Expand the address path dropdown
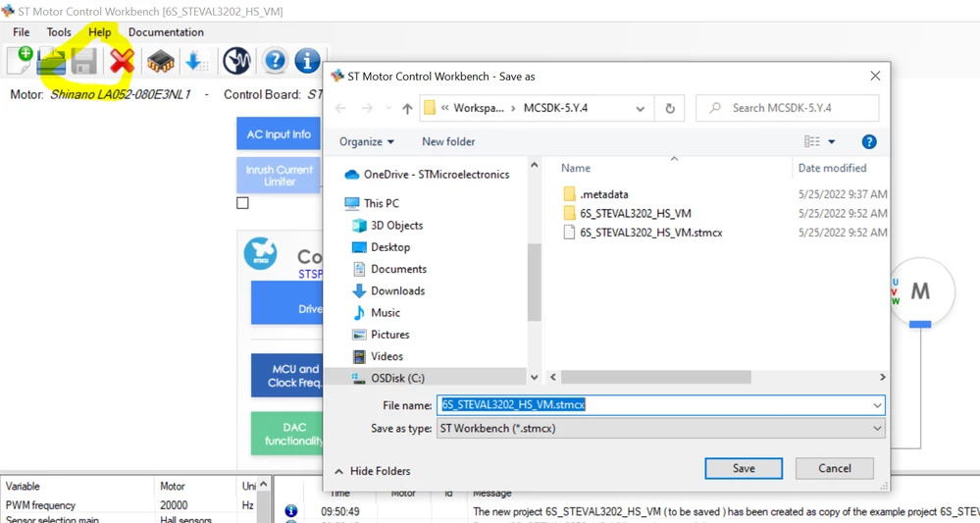Image resolution: width=980 pixels, height=523 pixels. pyautogui.click(x=640, y=109)
